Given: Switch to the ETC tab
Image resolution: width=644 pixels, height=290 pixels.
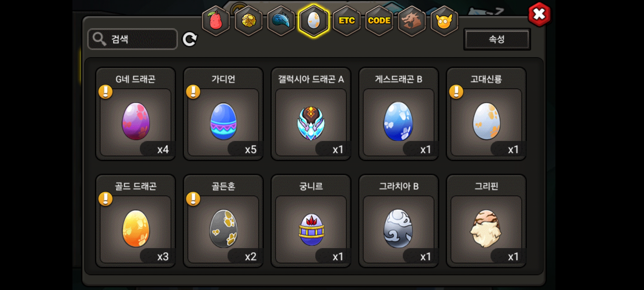Looking at the screenshot, I should click(x=347, y=21).
